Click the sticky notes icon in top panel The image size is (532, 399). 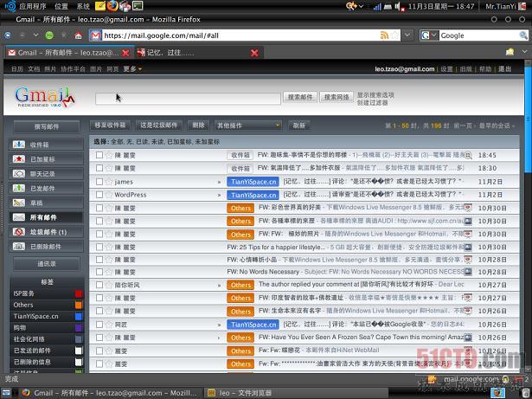(x=100, y=6)
